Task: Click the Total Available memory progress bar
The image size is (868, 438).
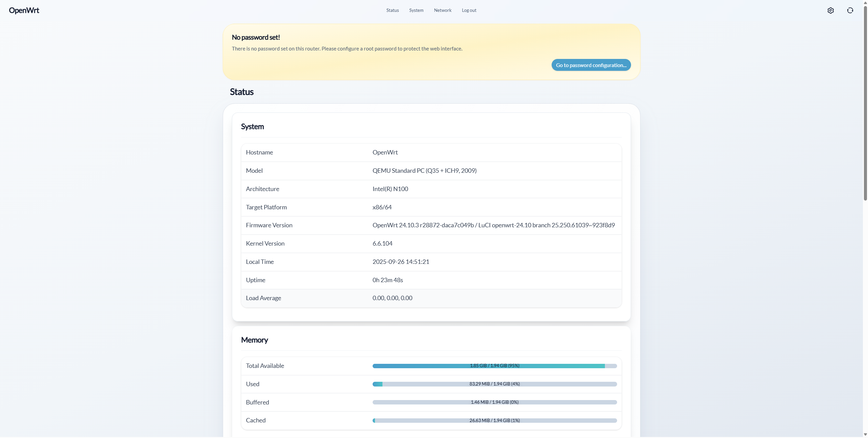Action: (x=494, y=366)
